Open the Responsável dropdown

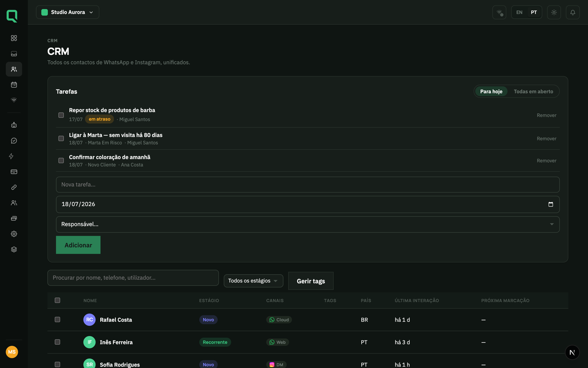[x=308, y=224]
